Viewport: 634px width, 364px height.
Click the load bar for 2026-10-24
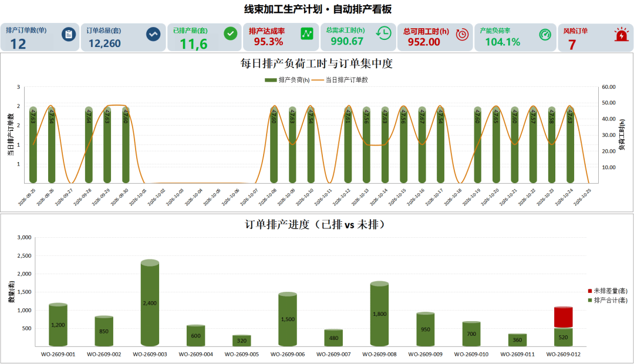tap(570, 145)
